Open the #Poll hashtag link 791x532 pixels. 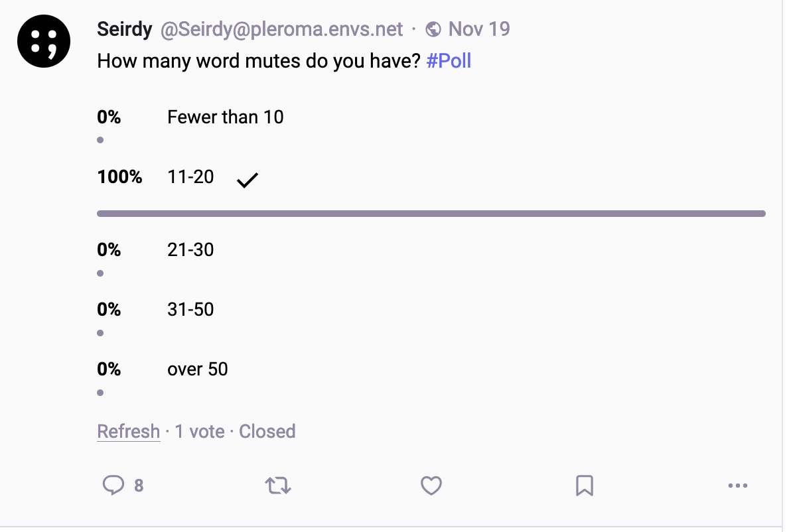pyautogui.click(x=449, y=61)
